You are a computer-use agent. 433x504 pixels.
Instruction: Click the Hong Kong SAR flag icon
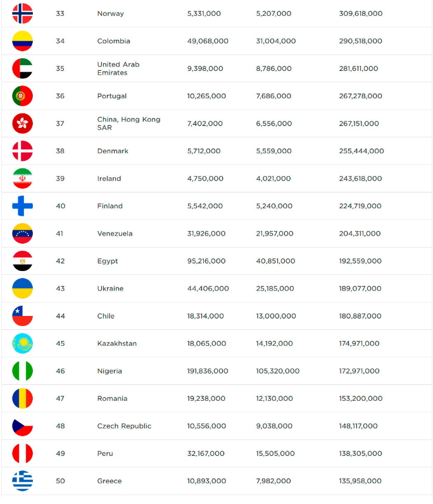(23, 123)
